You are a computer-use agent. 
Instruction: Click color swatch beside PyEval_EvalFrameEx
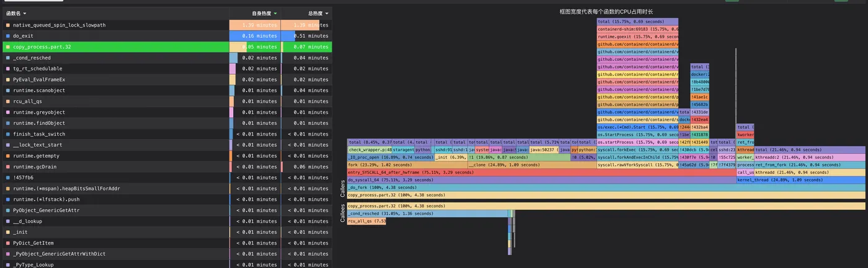pyautogui.click(x=7, y=80)
